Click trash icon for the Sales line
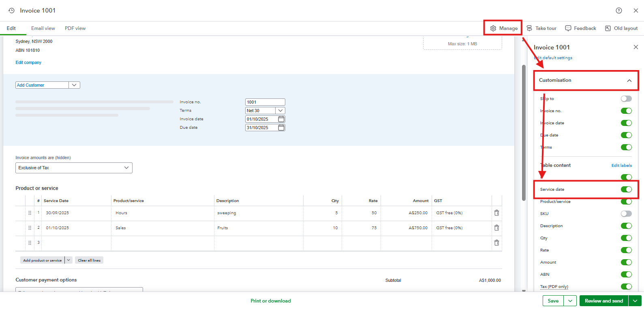 click(x=496, y=228)
